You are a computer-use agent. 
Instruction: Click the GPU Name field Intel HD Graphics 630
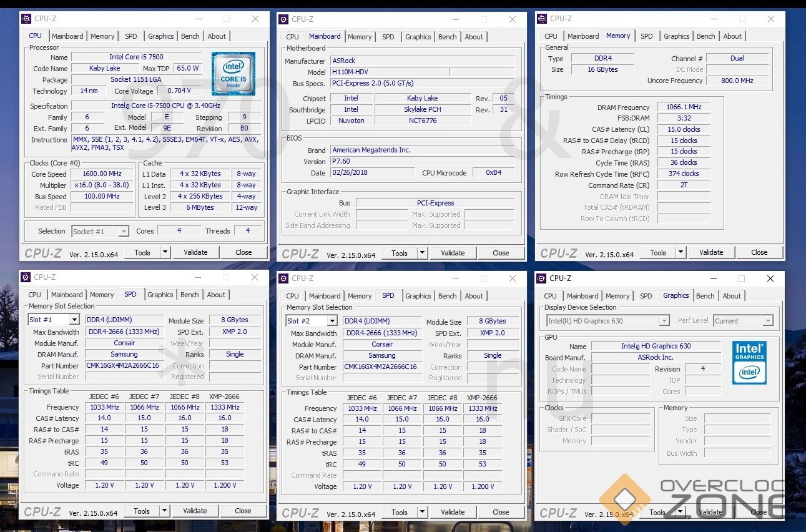pos(656,346)
